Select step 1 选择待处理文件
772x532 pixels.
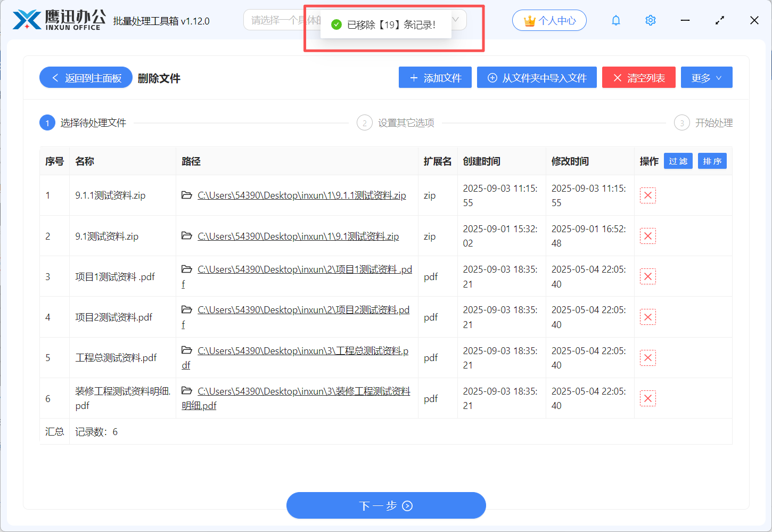83,123
